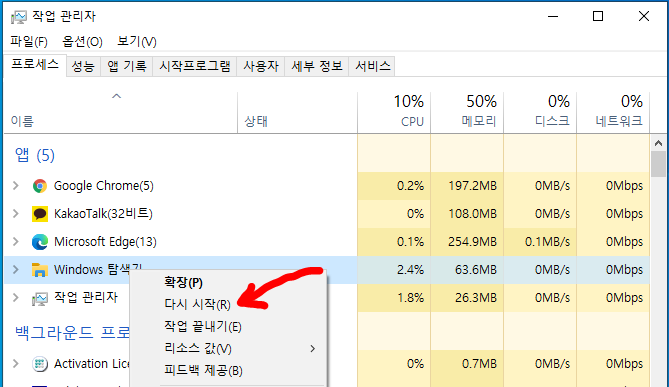Click the Microsoft Edge app icon
The height and width of the screenshot is (387, 669).
click(x=40, y=242)
